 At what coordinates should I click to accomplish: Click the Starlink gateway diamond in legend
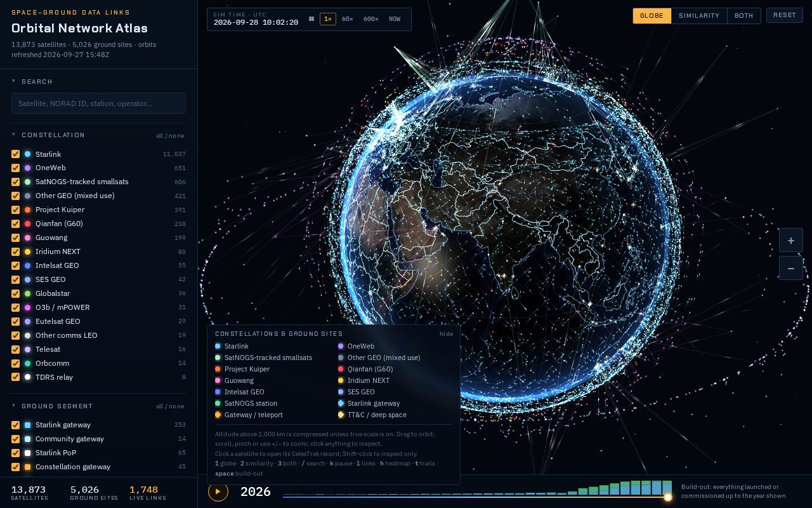tap(341, 403)
